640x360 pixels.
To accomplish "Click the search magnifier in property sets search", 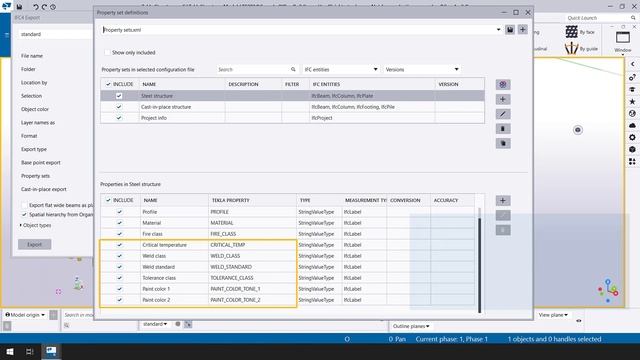I will click(x=293, y=69).
